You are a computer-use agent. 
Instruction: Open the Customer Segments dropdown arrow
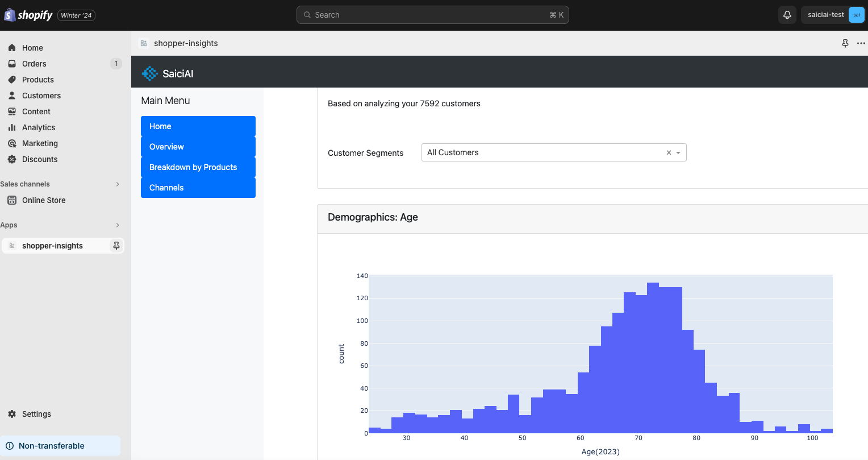[x=678, y=152]
